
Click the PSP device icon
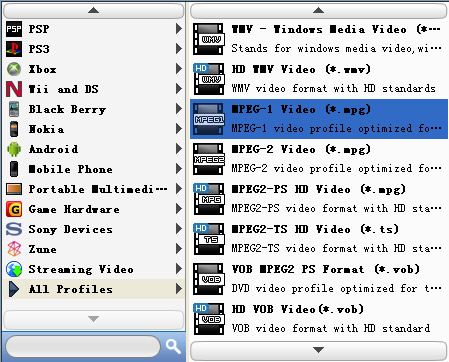click(14, 29)
